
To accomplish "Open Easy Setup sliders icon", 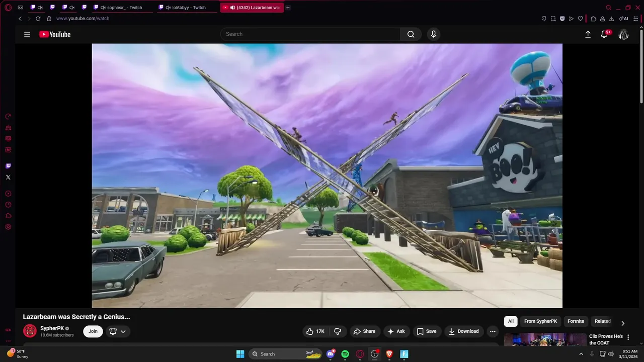I will point(636,19).
